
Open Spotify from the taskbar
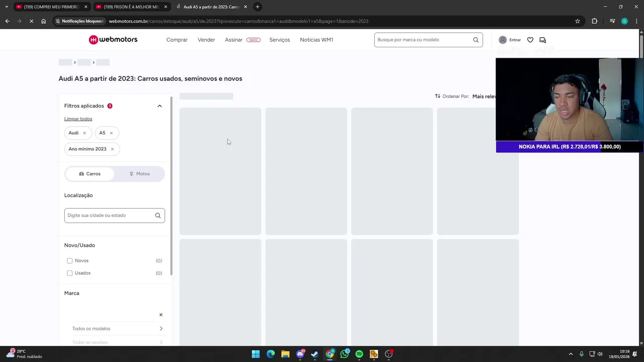pos(359,354)
